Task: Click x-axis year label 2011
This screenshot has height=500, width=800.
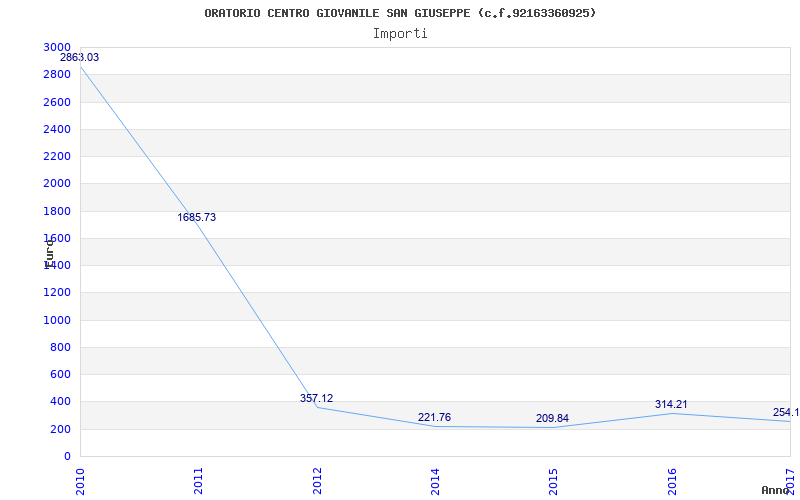Action: pyautogui.click(x=198, y=481)
